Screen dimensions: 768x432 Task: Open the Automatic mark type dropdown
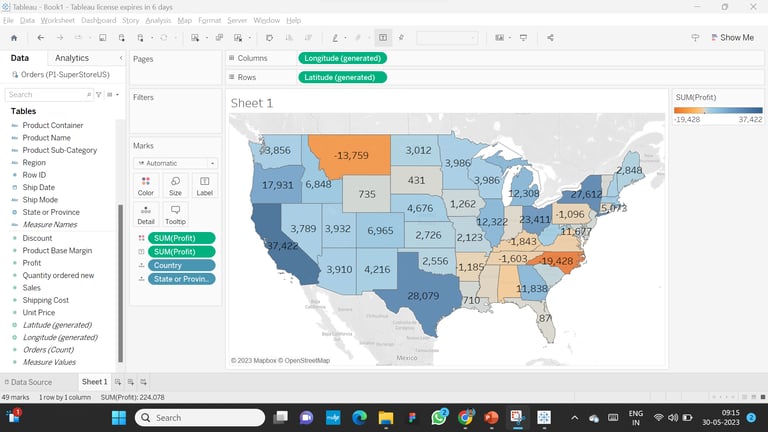[x=175, y=163]
